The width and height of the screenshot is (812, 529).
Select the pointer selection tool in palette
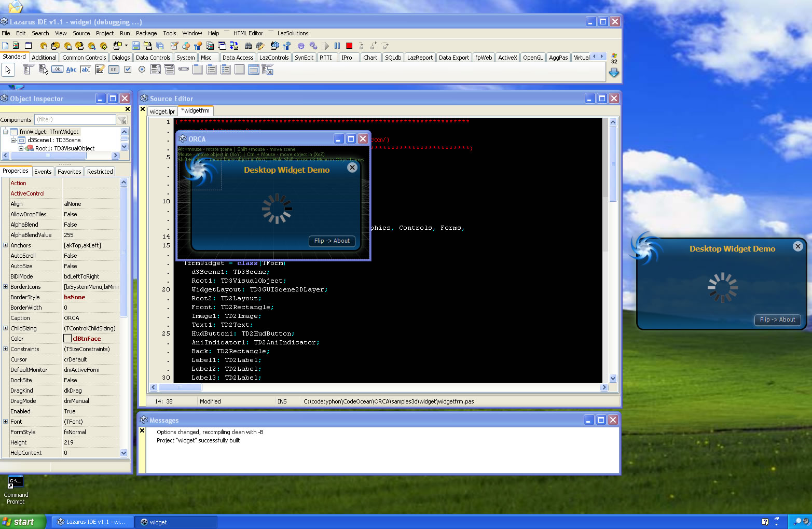coord(8,69)
